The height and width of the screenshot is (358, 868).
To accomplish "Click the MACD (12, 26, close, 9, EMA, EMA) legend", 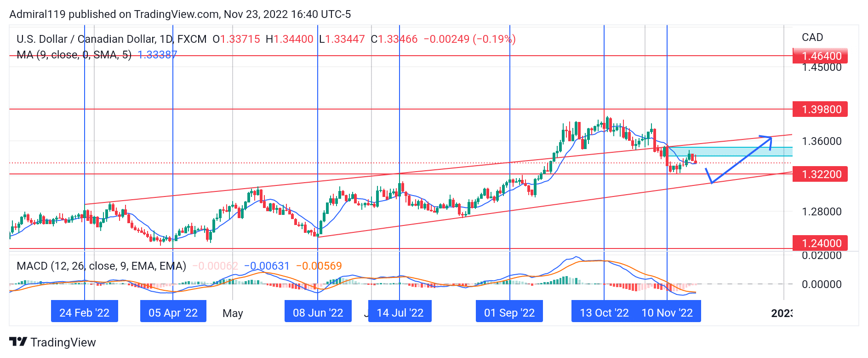I will click(x=101, y=266).
